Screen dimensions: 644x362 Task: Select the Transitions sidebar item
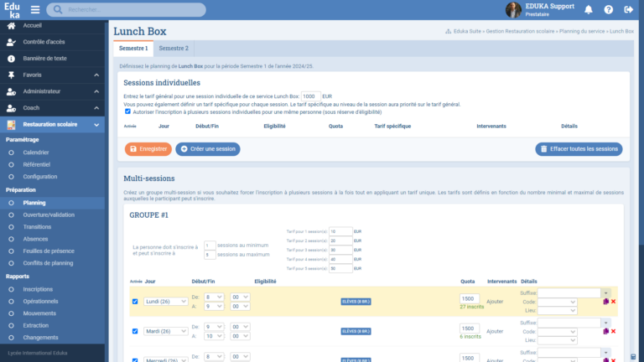pyautogui.click(x=37, y=226)
